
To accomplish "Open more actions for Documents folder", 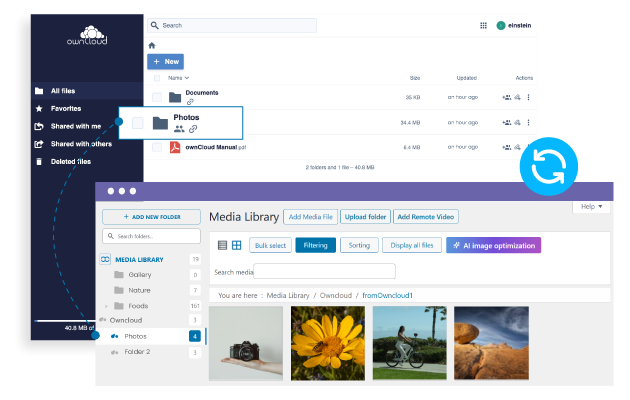I will [529, 97].
